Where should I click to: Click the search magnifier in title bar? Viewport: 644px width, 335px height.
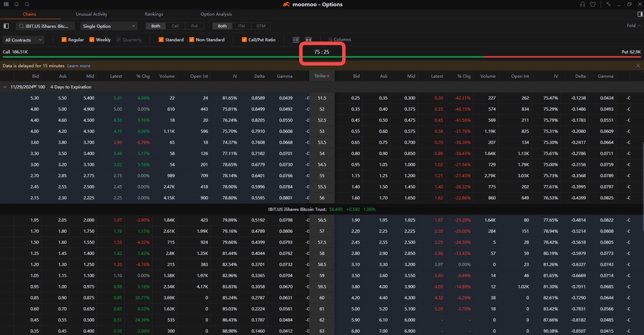point(27,4)
